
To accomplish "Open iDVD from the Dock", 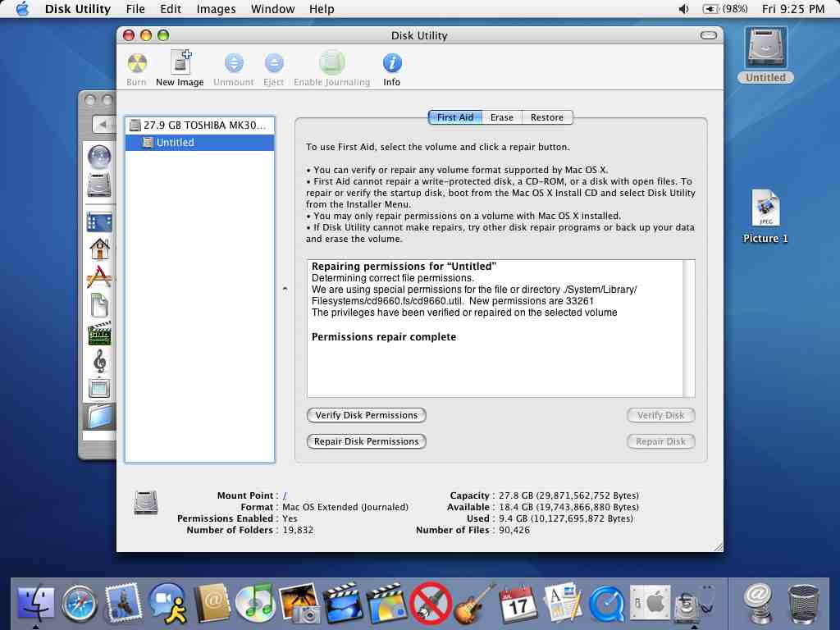I will point(387,604).
